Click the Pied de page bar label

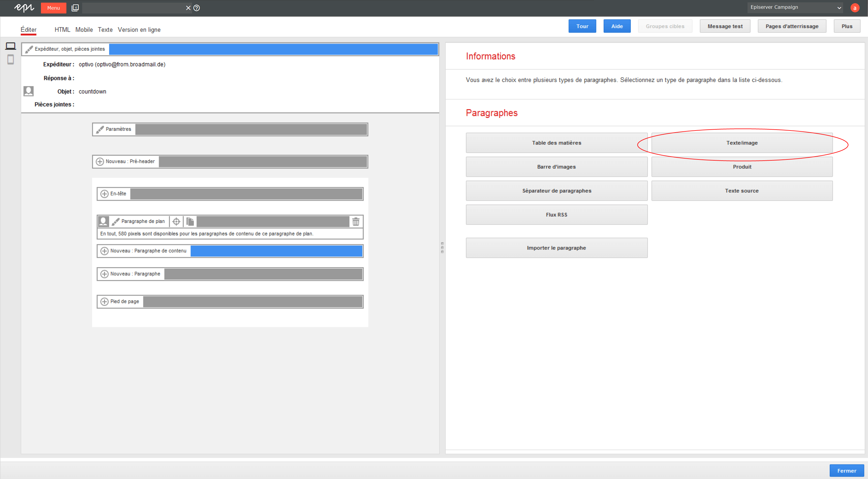pos(124,302)
